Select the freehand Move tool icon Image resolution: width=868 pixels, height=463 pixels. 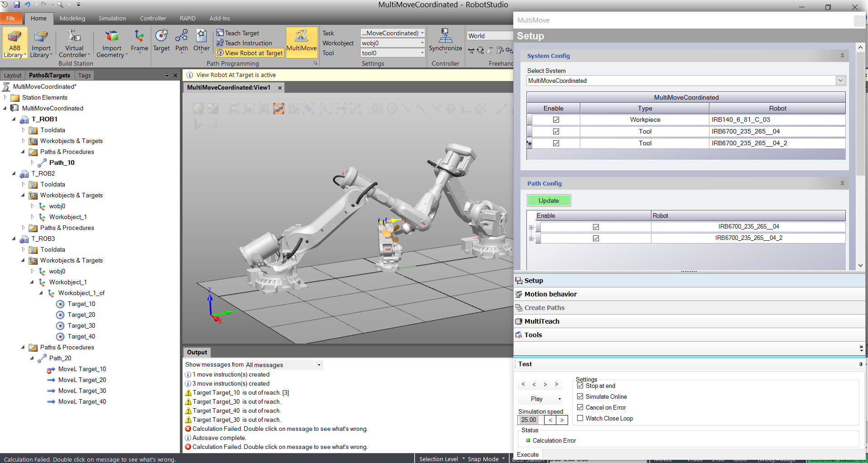tap(471, 50)
